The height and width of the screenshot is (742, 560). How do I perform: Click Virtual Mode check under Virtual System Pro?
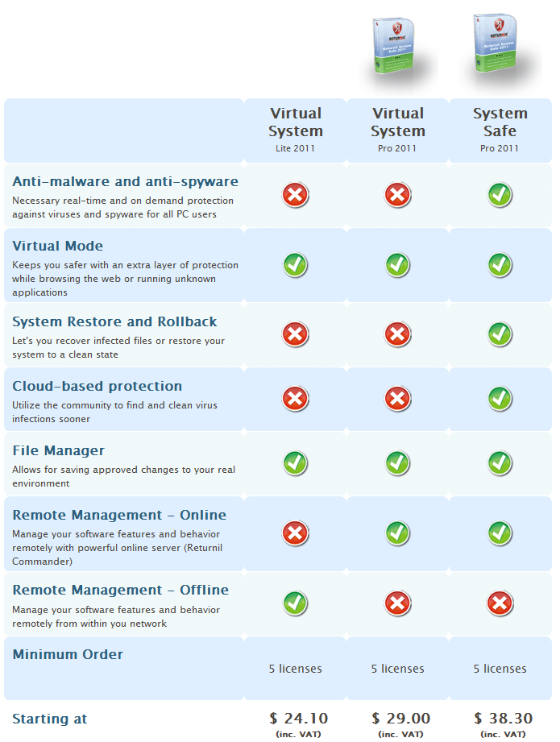(x=397, y=265)
